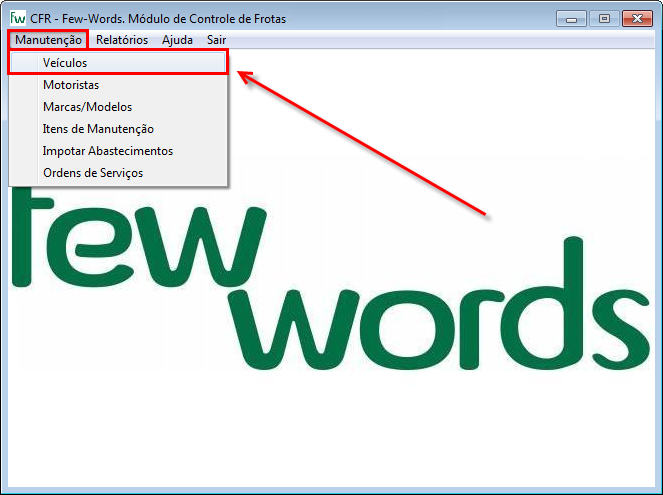
Task: Minimize the CFR Few-Words window
Action: point(571,19)
